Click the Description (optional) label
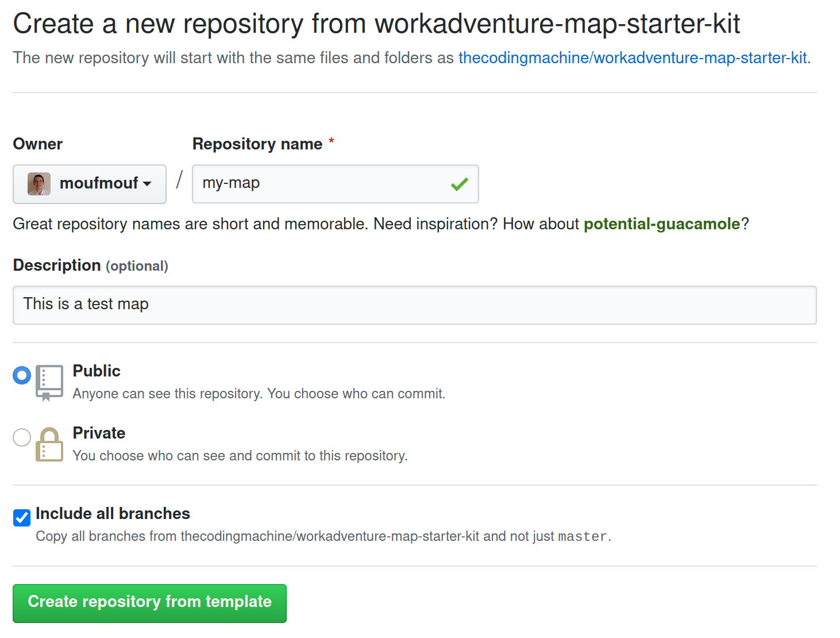Image resolution: width=840 pixels, height=638 pixels. pos(91,266)
